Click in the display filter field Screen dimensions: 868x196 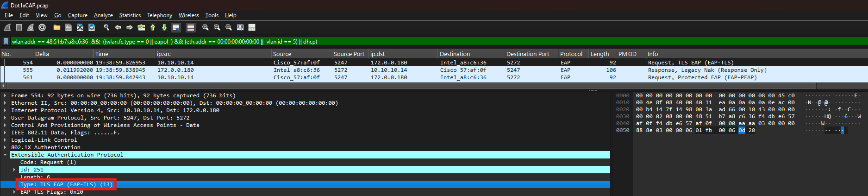[417, 42]
